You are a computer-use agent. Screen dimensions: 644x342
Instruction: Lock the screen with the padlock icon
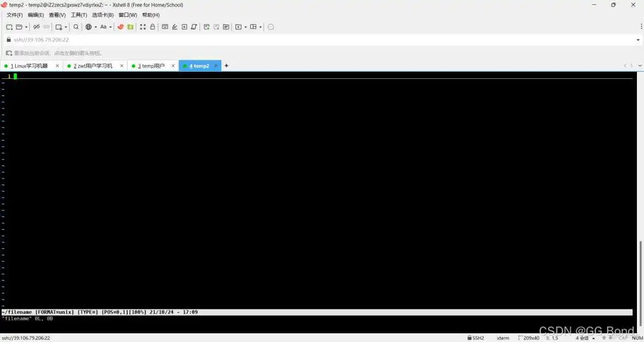tap(152, 27)
